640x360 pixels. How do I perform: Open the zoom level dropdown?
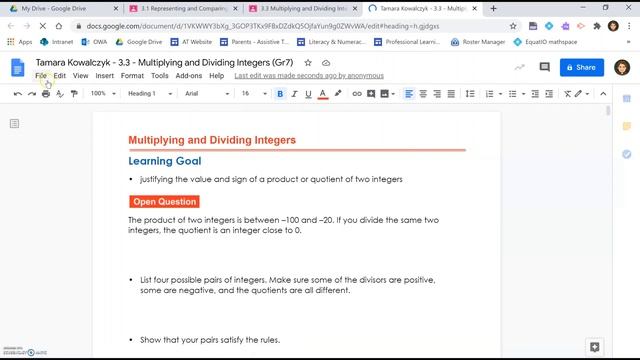103,93
